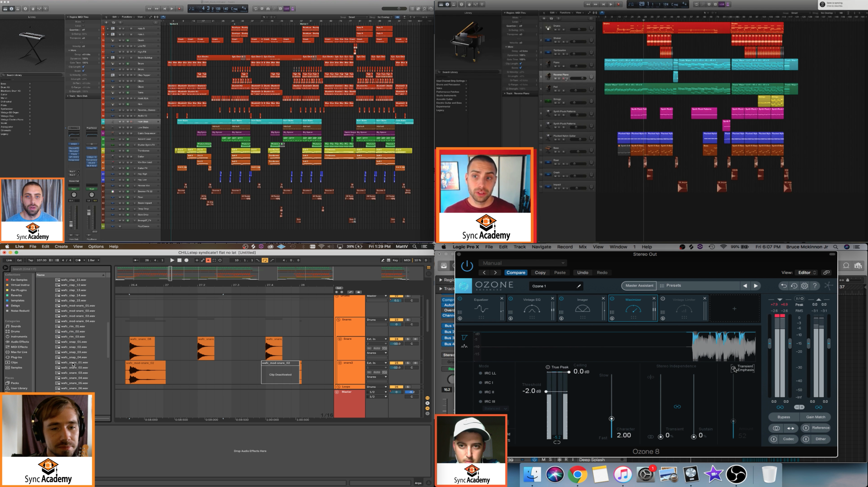Screen dimensions: 868x487
Task: Click the Compare button in plugin header
Action: (x=516, y=273)
